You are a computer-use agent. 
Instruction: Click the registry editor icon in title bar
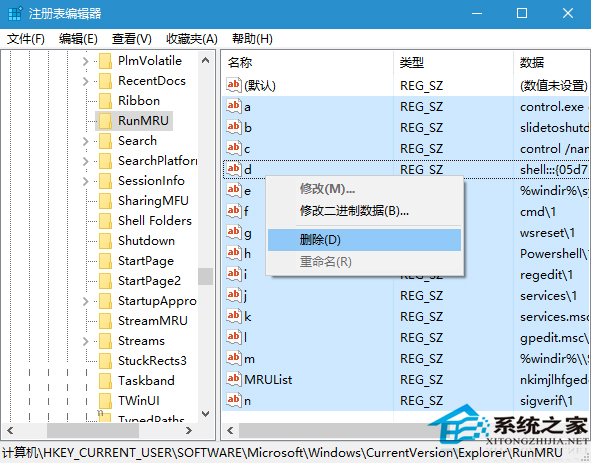(15, 14)
